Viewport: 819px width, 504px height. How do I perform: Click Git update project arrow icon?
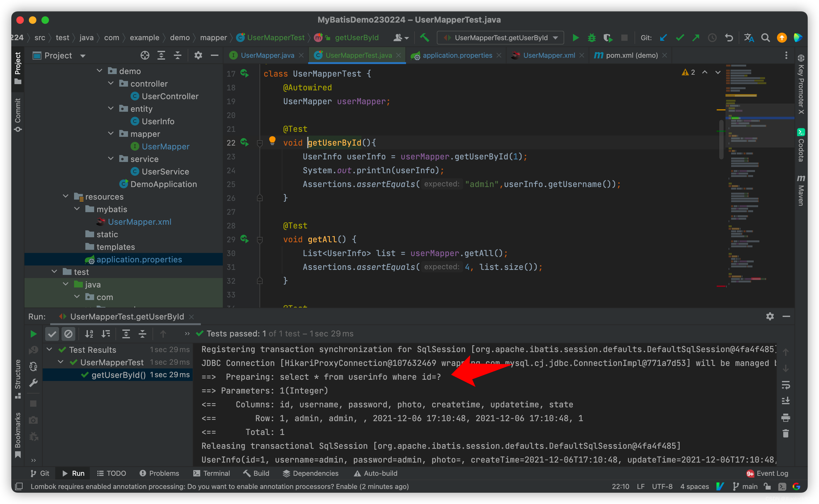coord(663,38)
